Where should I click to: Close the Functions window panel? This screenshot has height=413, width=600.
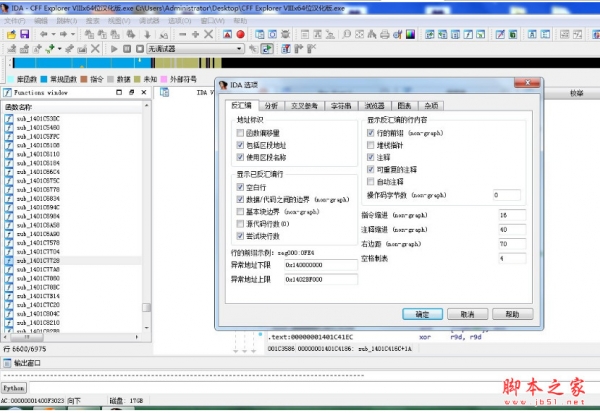point(146,94)
